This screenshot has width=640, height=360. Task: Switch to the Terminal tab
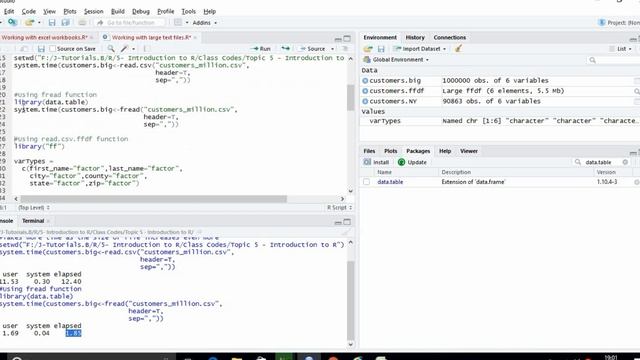(33, 221)
